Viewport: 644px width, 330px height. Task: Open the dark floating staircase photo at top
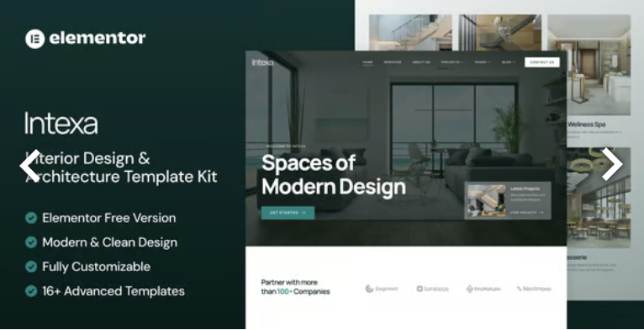(x=500, y=33)
